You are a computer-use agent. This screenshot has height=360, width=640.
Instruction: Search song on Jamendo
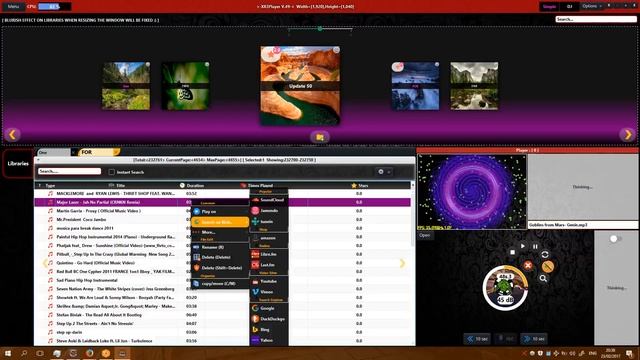pyautogui.click(x=269, y=211)
